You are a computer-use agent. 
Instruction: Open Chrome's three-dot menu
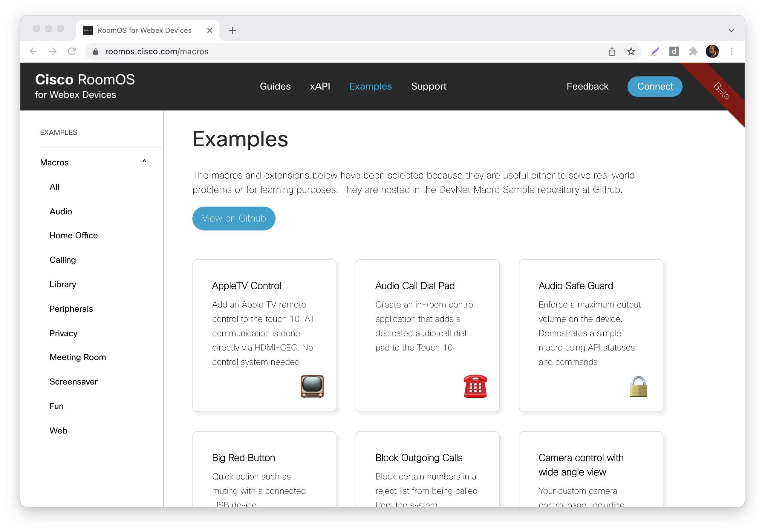click(x=731, y=51)
